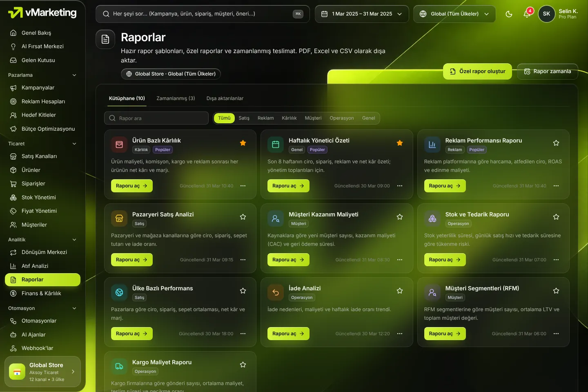This screenshot has width=588, height=392.
Task: Open the İade Analizi report
Action: pos(288,334)
